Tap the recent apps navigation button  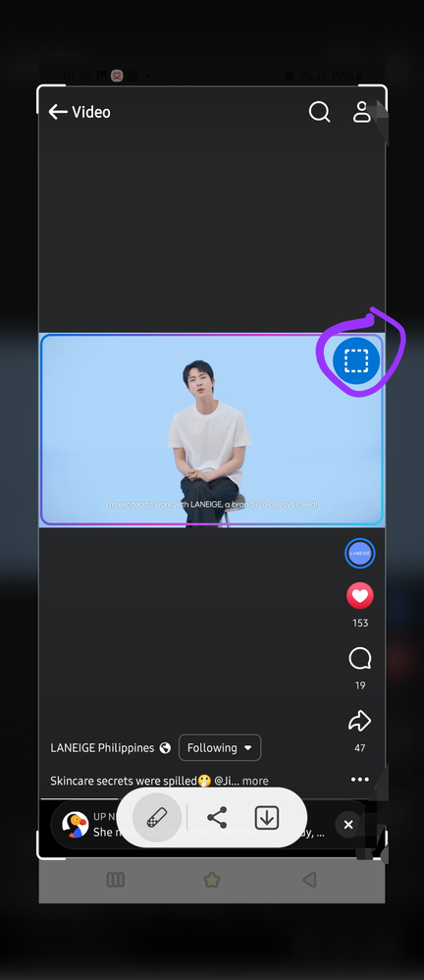(x=116, y=880)
